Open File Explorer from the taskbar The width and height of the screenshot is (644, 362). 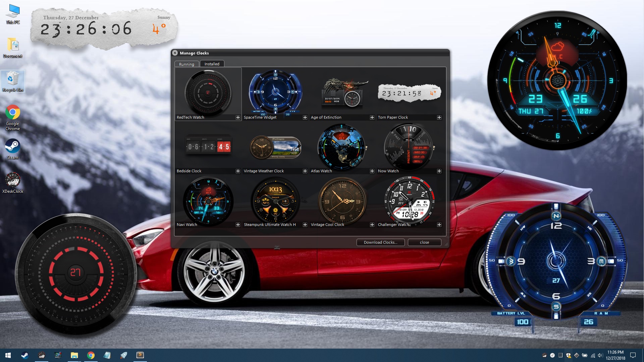pyautogui.click(x=74, y=355)
